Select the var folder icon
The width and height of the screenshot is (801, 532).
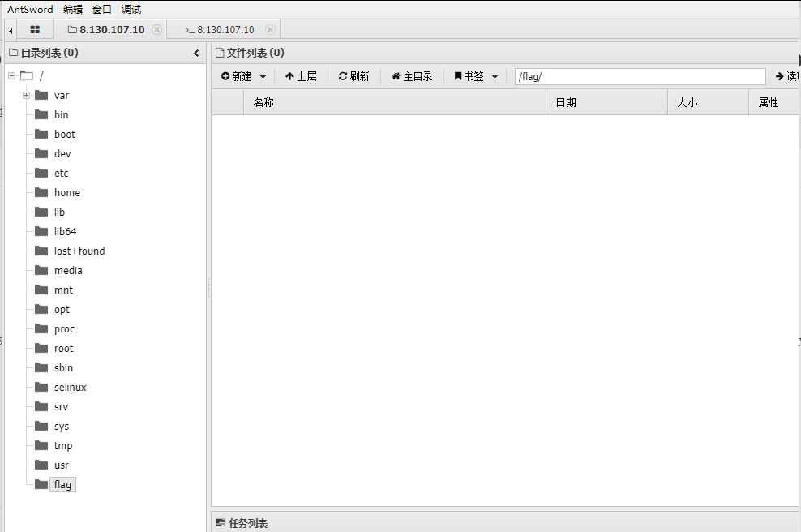pos(41,96)
